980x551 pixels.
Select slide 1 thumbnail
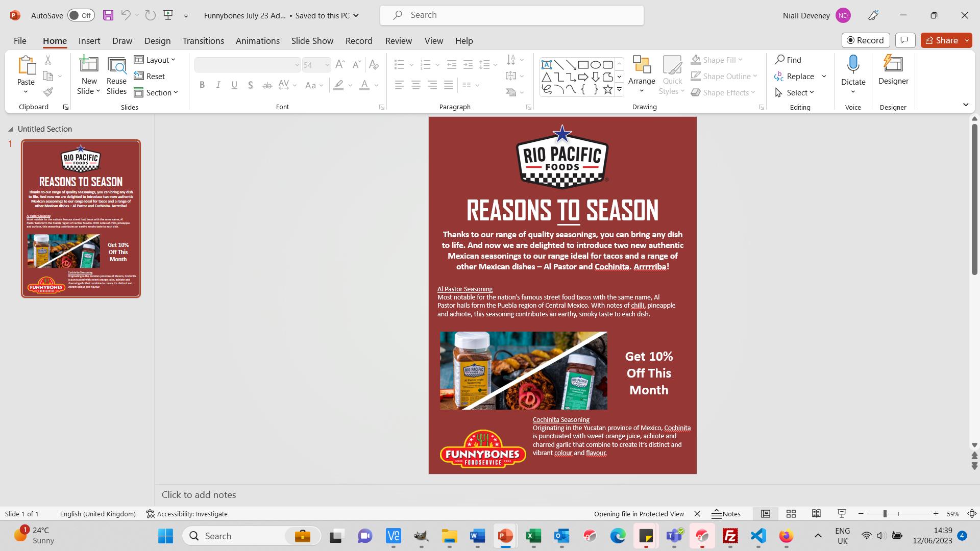click(x=81, y=218)
